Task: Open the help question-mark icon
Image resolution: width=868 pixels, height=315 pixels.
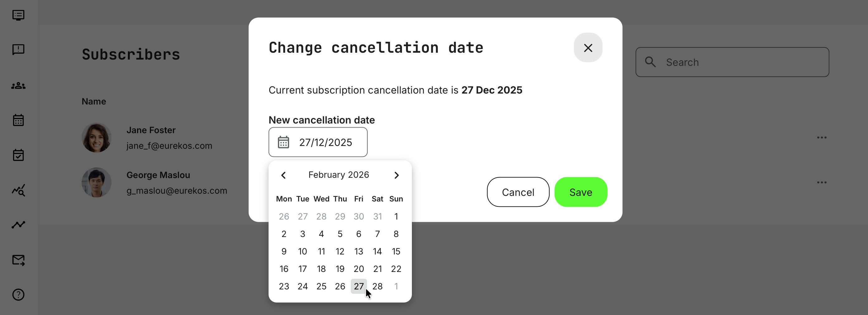Action: 18,294
